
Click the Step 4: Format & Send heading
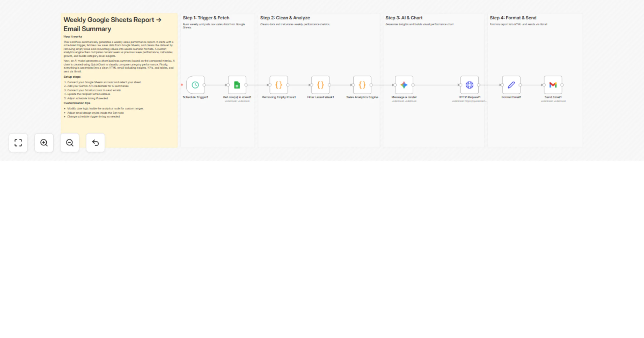click(513, 18)
